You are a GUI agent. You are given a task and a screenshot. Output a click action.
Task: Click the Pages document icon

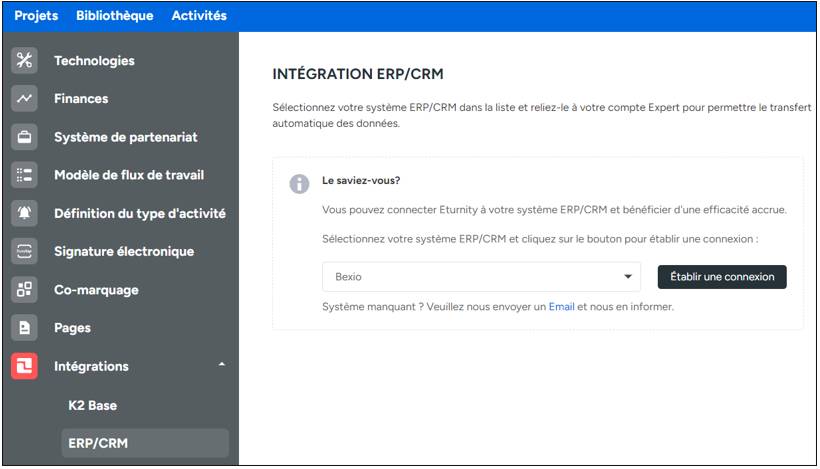25,328
